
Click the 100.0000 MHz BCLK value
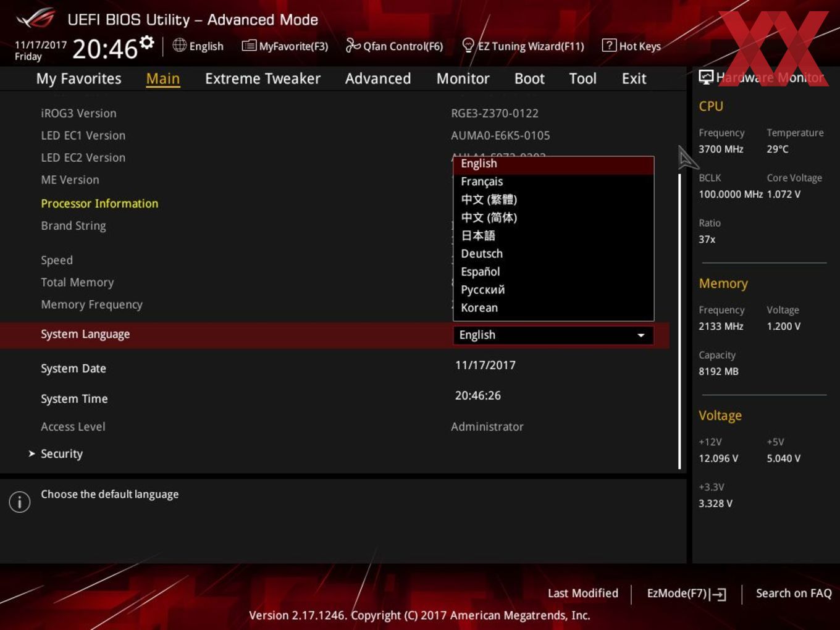[731, 195]
